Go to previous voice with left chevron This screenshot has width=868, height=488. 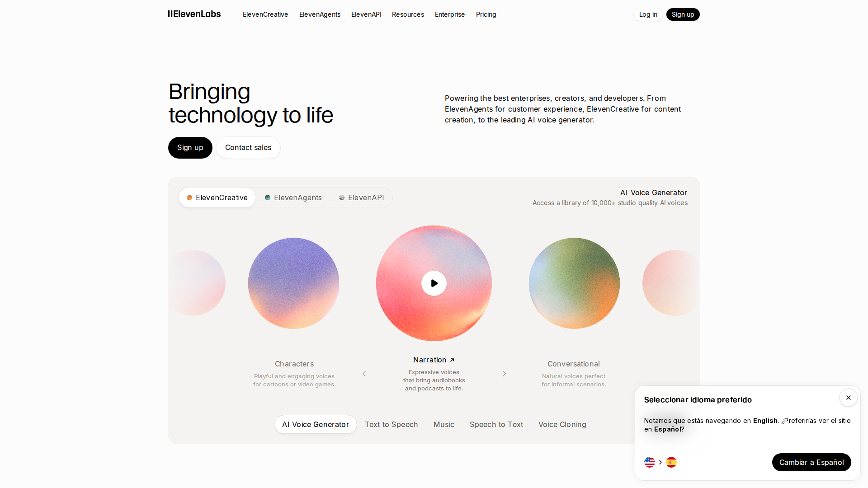(x=364, y=374)
